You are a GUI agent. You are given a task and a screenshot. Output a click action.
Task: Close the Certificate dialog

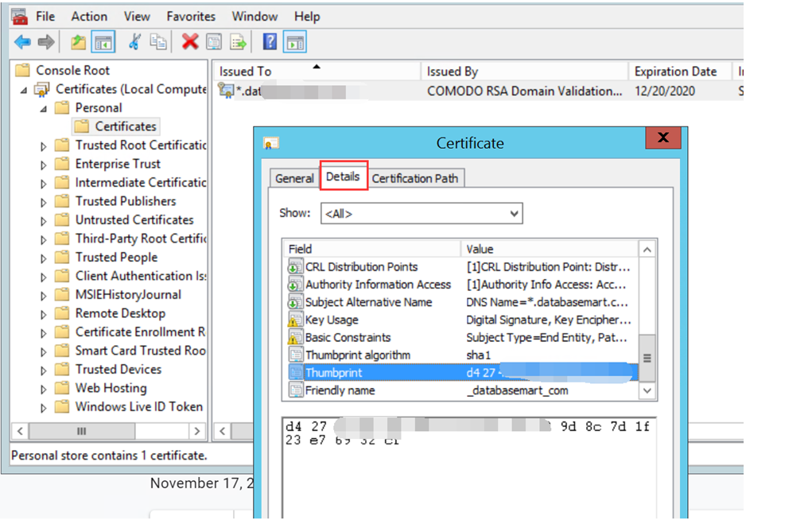[x=662, y=138]
